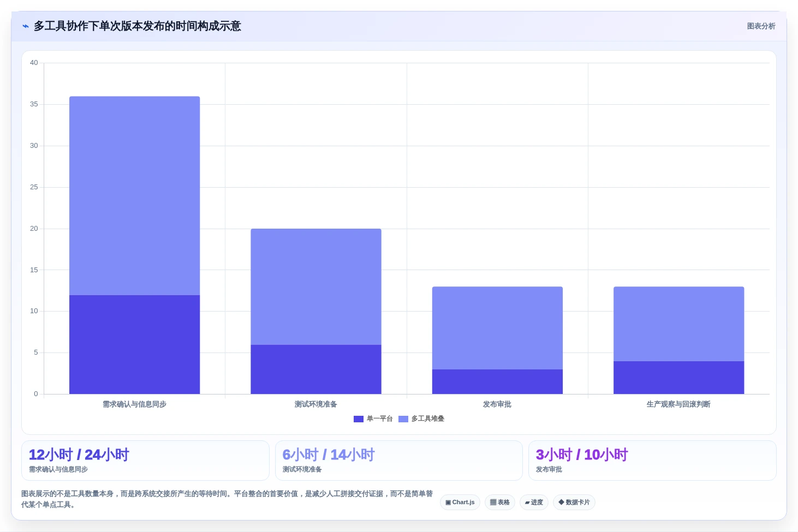
Task: Open the 6小时 / 14小时 stat card
Action: point(399,461)
